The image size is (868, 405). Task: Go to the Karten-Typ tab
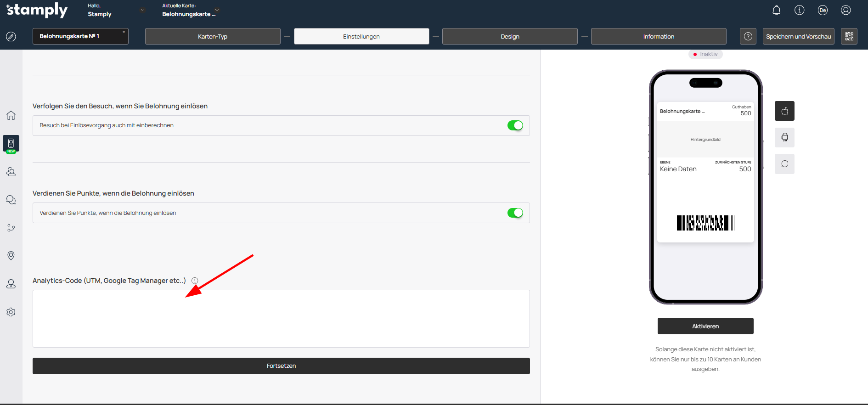pyautogui.click(x=213, y=36)
